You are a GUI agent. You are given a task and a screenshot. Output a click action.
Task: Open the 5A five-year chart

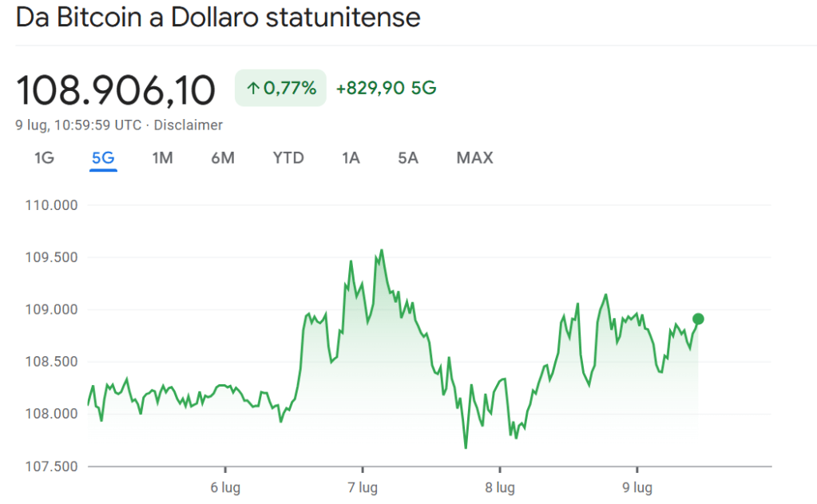pyautogui.click(x=408, y=157)
